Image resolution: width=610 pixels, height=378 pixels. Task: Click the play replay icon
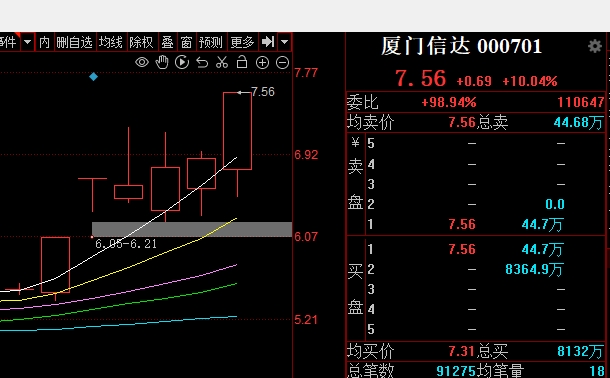click(182, 62)
